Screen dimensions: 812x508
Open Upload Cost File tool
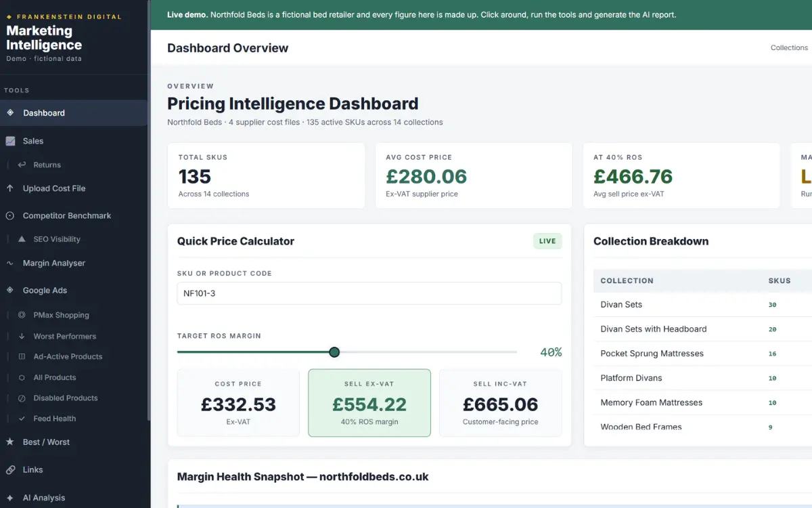coord(74,188)
